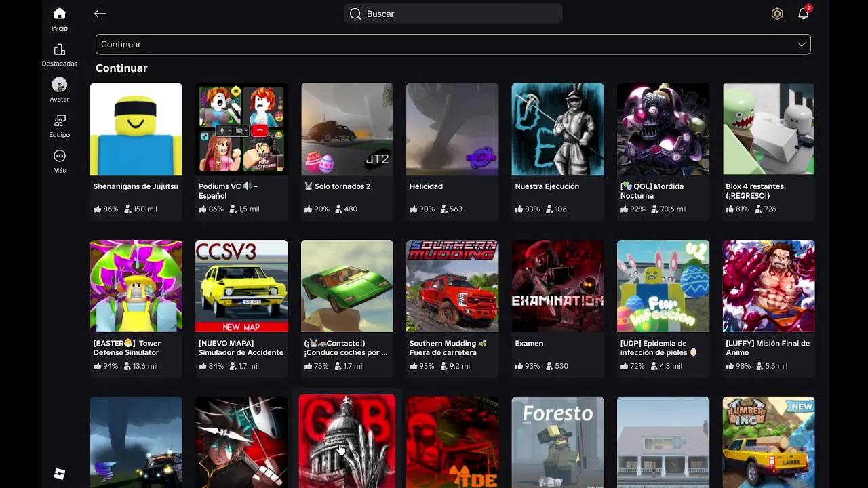The width and height of the screenshot is (868, 488).
Task: Open Blox 4 restantes thumbnail
Action: 769,129
